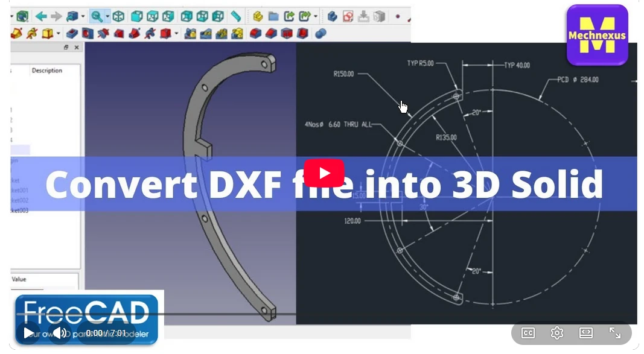
Task: Open the Mechnexus channel logo
Action: [x=597, y=35]
